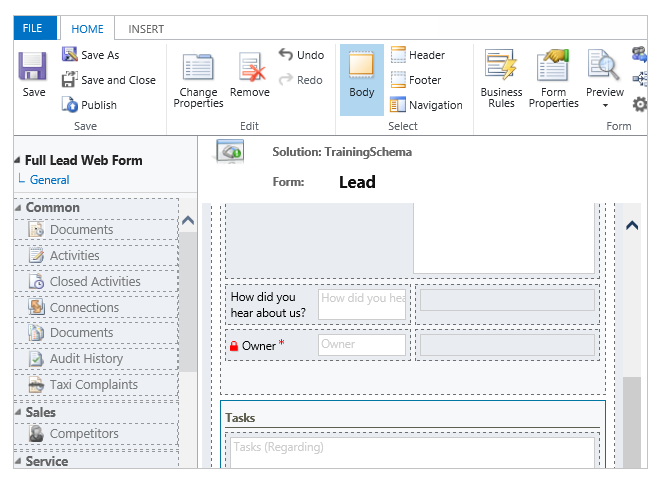Click the General tab link
659x480 pixels.
point(49,180)
